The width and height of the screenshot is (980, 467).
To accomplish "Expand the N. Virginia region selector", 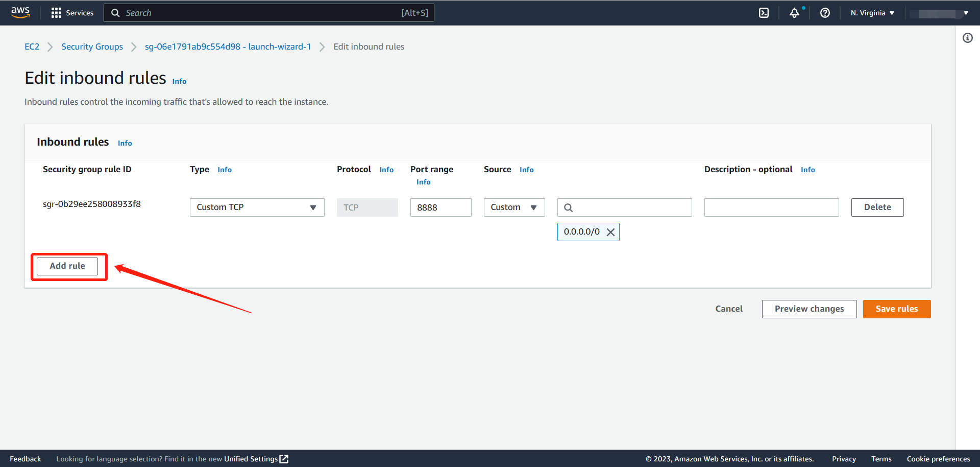I will [x=872, y=13].
